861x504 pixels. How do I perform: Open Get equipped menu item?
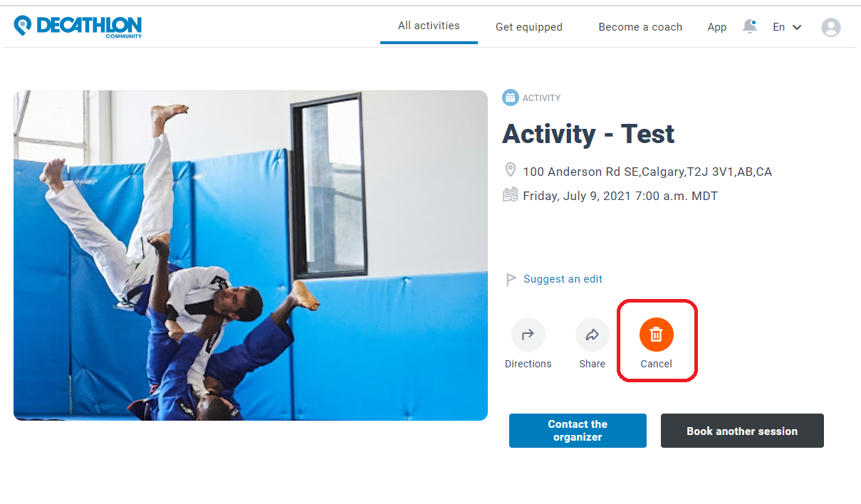tap(529, 27)
